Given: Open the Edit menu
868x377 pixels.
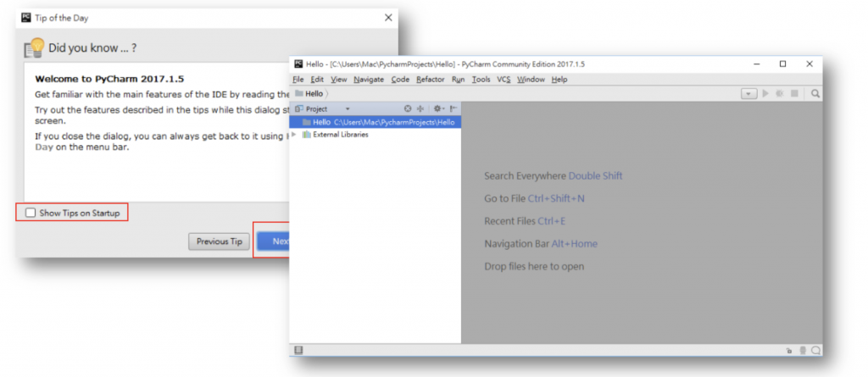Looking at the screenshot, I should pyautogui.click(x=317, y=79).
